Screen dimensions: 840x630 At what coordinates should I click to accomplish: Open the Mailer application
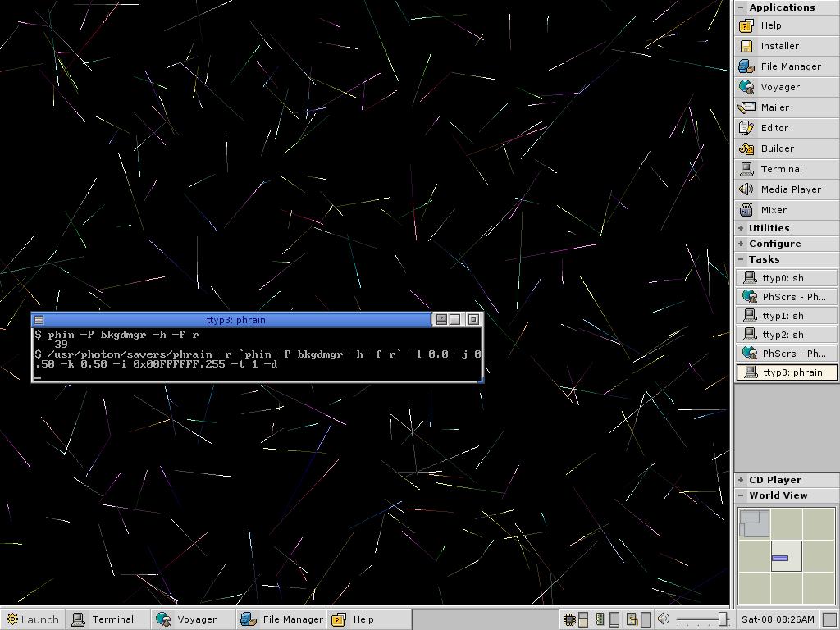coord(787,107)
